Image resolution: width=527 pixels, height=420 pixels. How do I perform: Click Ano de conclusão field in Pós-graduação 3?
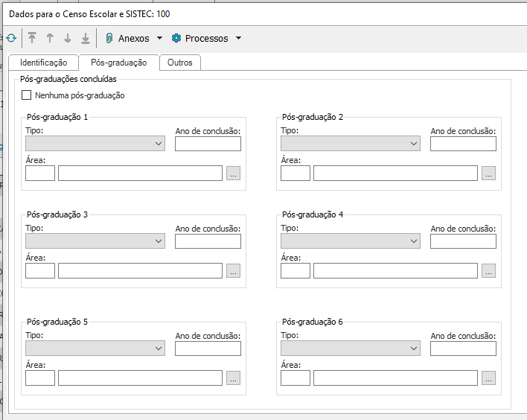208,241
